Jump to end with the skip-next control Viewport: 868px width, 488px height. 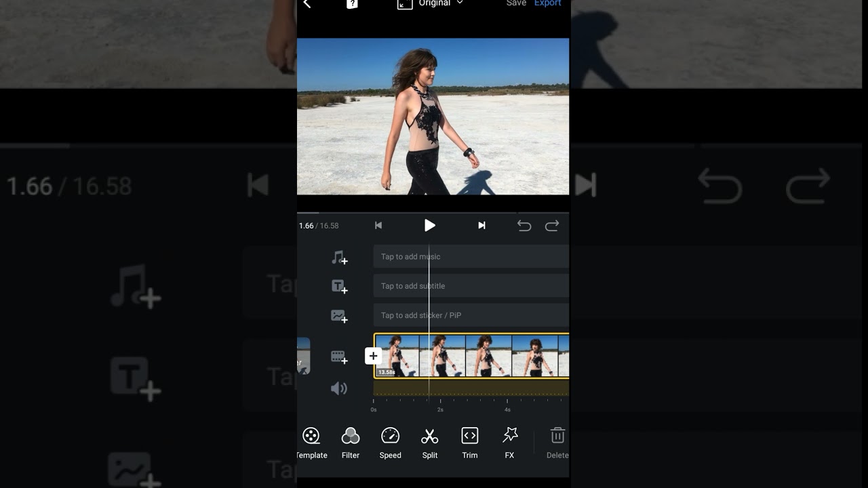[x=481, y=226]
